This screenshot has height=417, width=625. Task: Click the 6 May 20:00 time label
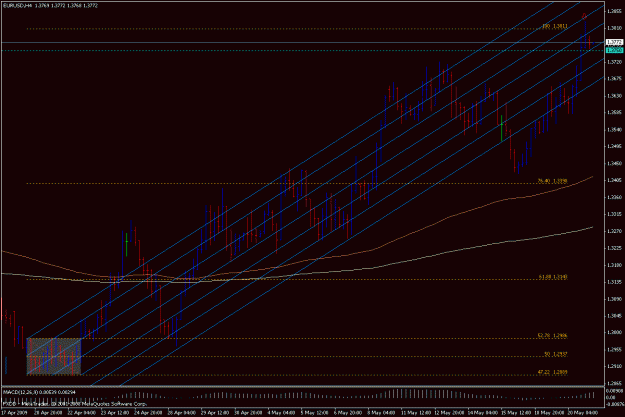point(348,413)
